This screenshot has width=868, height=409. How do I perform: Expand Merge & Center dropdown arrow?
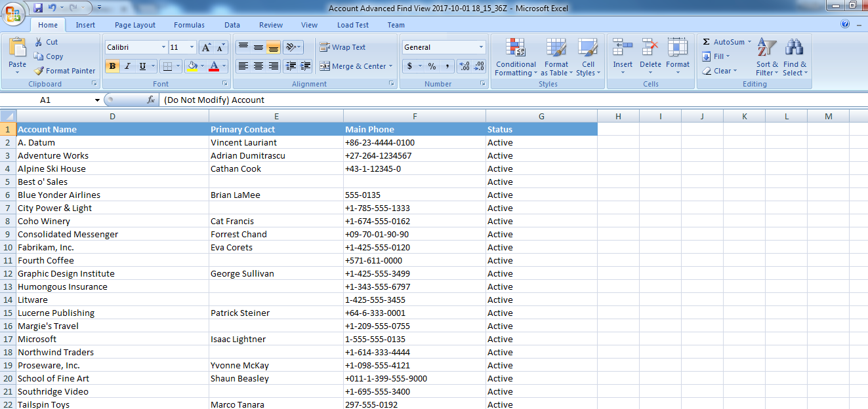pos(390,66)
